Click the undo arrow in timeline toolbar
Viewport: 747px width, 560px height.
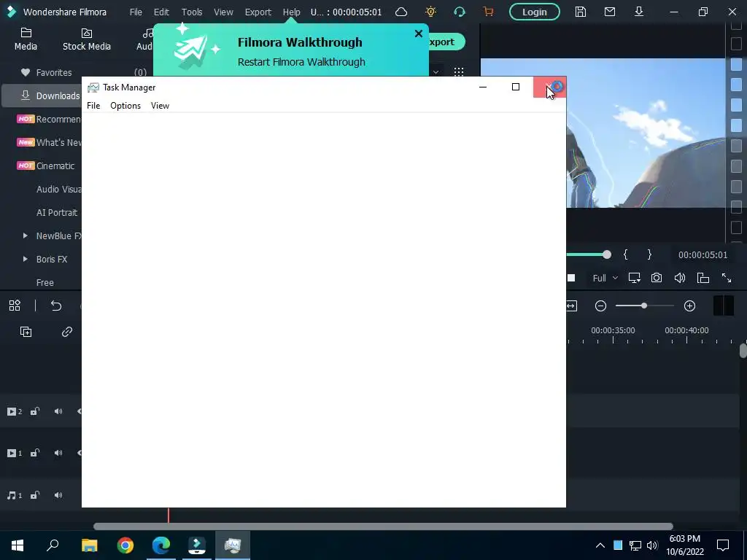tap(56, 306)
